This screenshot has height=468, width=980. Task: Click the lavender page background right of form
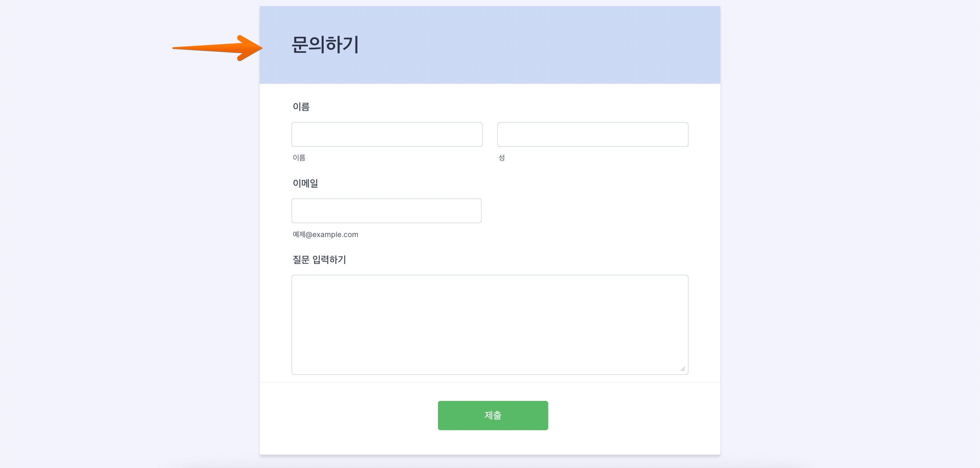848,229
